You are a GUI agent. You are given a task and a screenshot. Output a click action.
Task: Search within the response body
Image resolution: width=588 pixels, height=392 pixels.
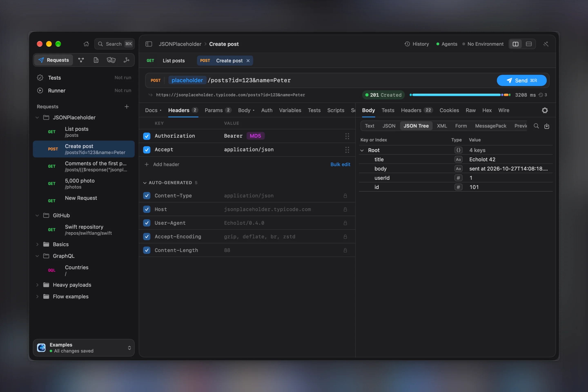(x=536, y=126)
